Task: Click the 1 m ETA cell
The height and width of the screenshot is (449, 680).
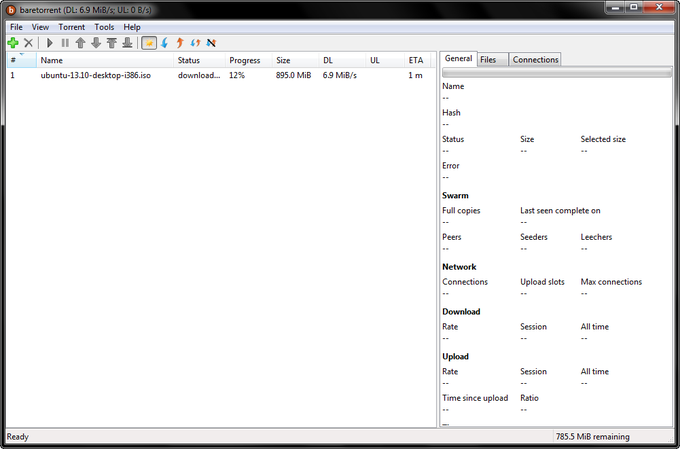Action: (x=415, y=75)
